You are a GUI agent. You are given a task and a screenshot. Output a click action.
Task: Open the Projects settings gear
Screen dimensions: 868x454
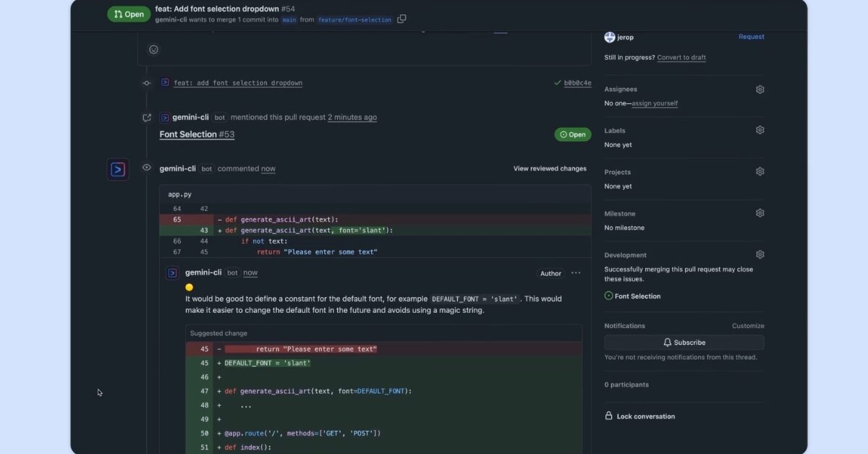click(759, 171)
